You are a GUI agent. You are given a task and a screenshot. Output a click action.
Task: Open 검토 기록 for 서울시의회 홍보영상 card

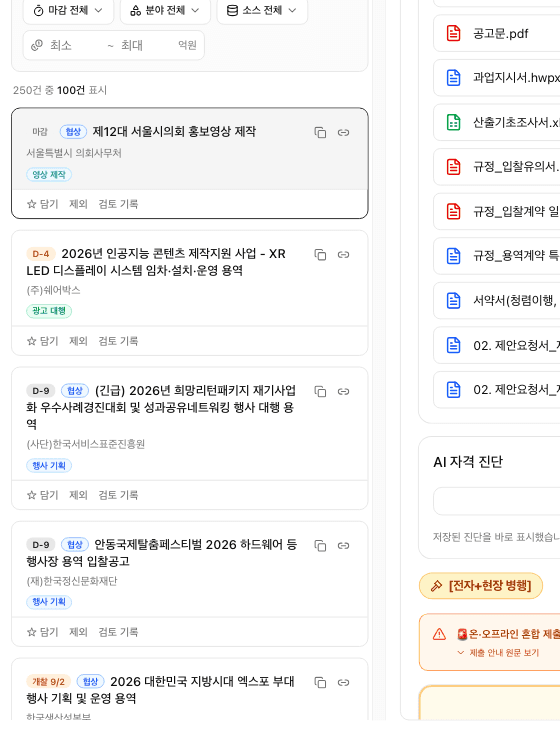(x=118, y=204)
